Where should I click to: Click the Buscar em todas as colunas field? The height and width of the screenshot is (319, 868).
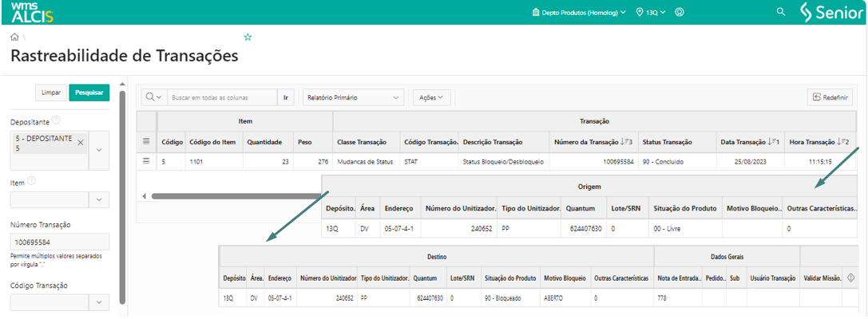[222, 97]
